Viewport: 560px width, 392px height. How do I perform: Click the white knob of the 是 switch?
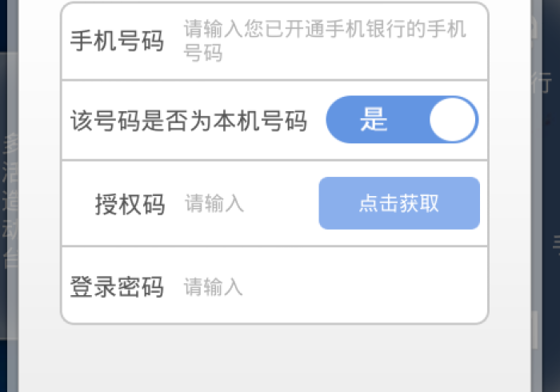[x=453, y=120]
